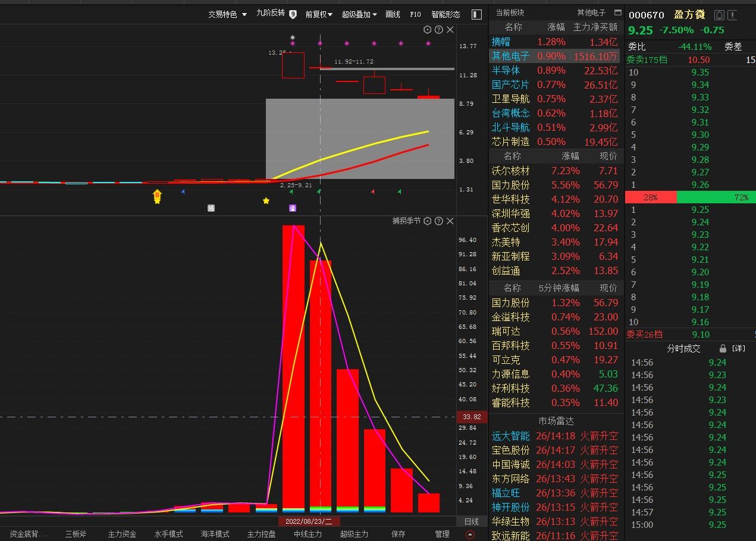Click the exclamation info icon beside stock name

tap(732, 15)
